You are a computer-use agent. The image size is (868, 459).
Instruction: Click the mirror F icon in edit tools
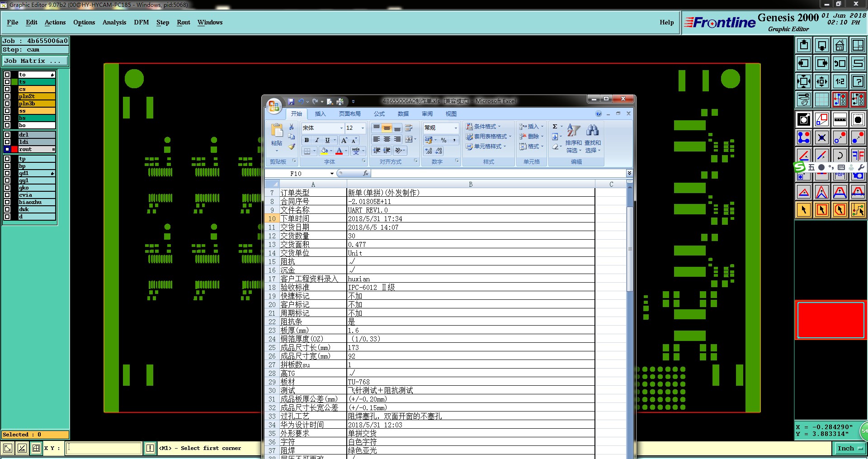pos(858,155)
